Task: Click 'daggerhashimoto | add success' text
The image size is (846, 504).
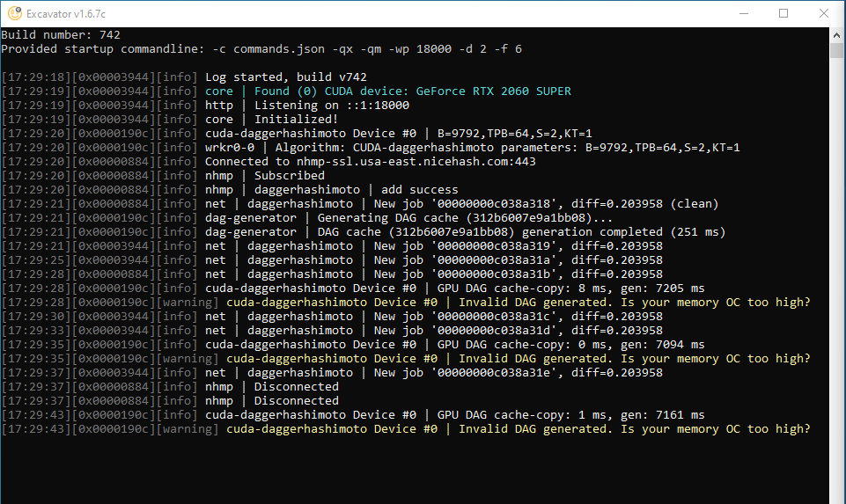Action: point(357,190)
